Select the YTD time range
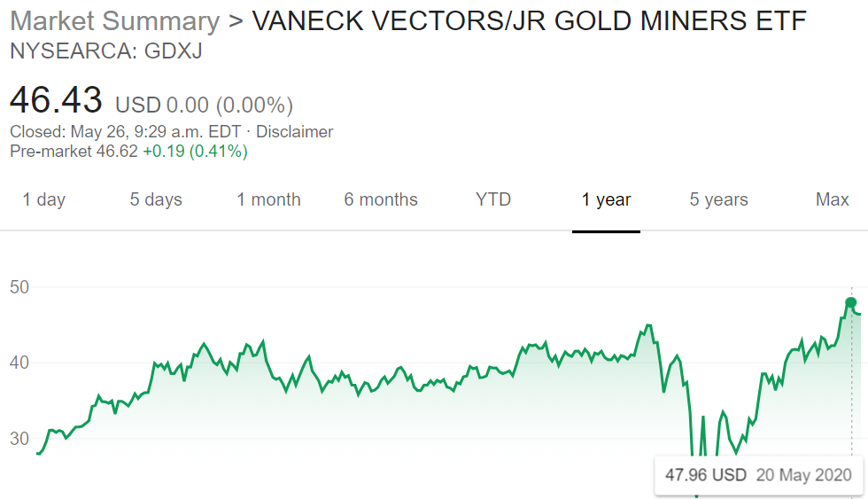This screenshot has height=499, width=868. coord(493,199)
